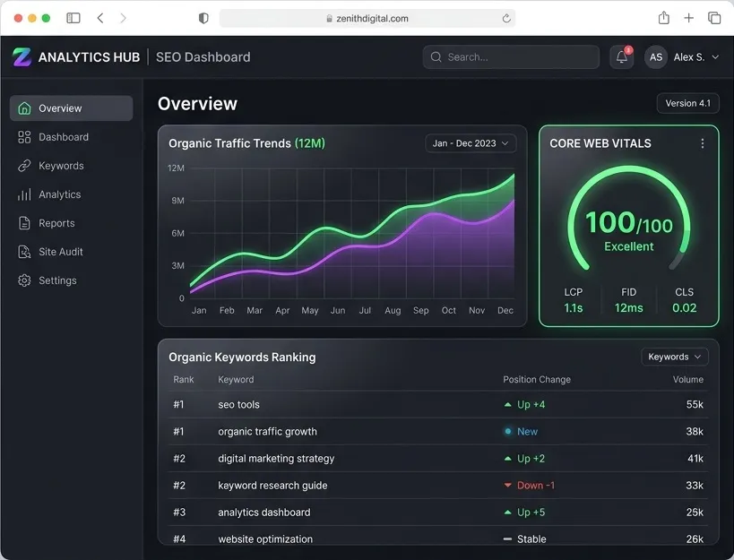Click the privacy shield icon

coord(203,18)
